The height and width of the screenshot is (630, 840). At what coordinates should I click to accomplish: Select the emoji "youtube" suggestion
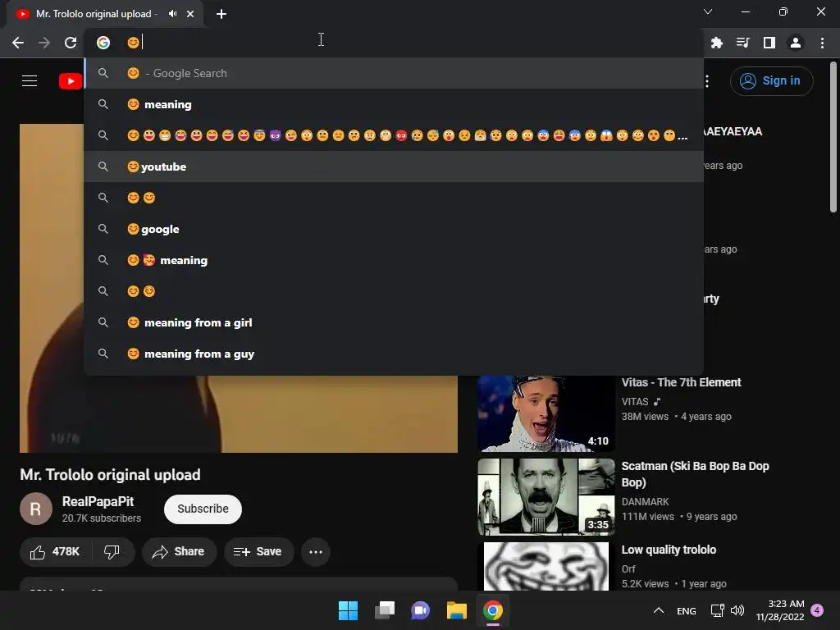394,167
